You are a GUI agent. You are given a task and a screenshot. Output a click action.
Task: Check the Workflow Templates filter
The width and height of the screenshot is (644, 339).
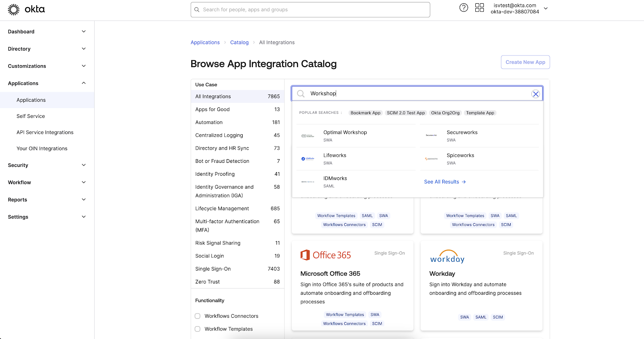click(x=198, y=329)
